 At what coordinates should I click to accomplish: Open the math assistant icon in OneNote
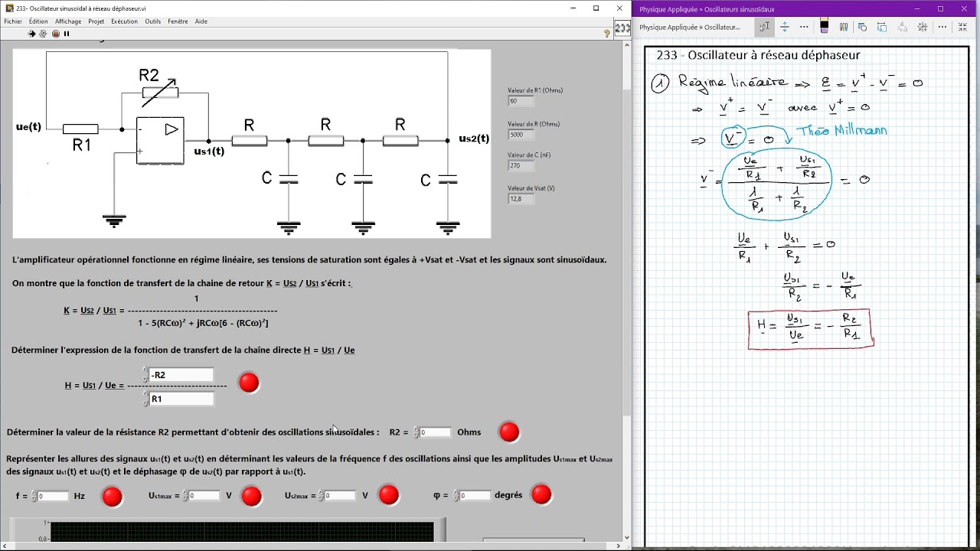coord(923,27)
